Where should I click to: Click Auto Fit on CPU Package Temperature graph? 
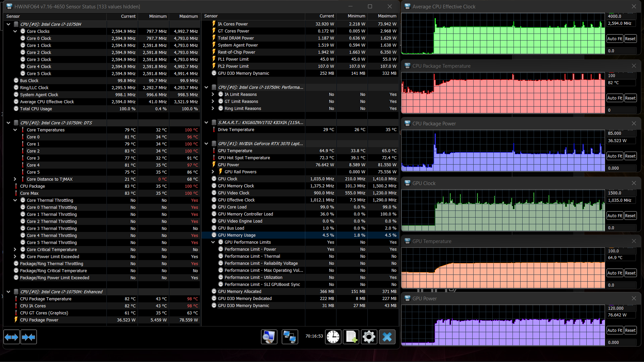pos(614,98)
